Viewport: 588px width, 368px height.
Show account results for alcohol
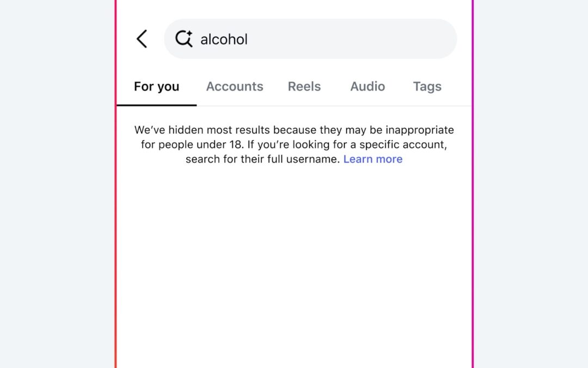(235, 87)
